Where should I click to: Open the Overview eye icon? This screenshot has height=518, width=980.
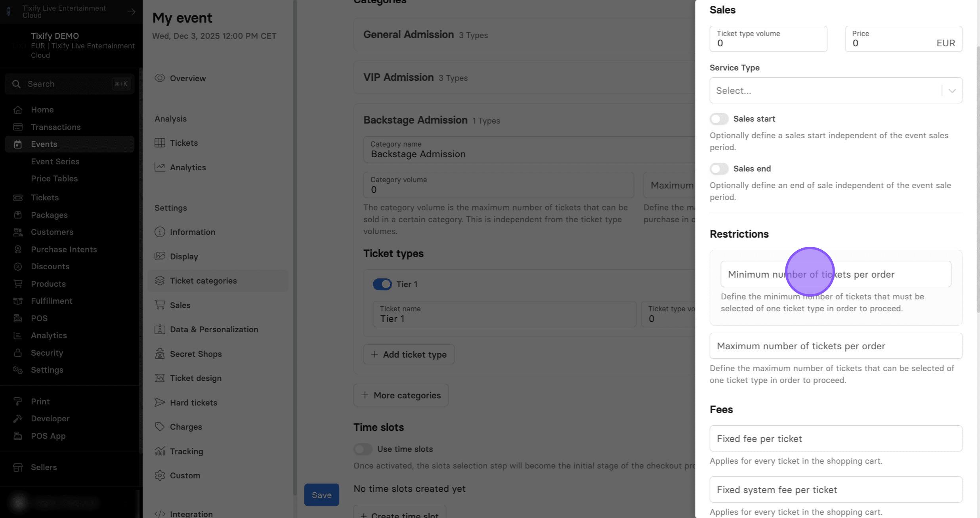point(160,78)
